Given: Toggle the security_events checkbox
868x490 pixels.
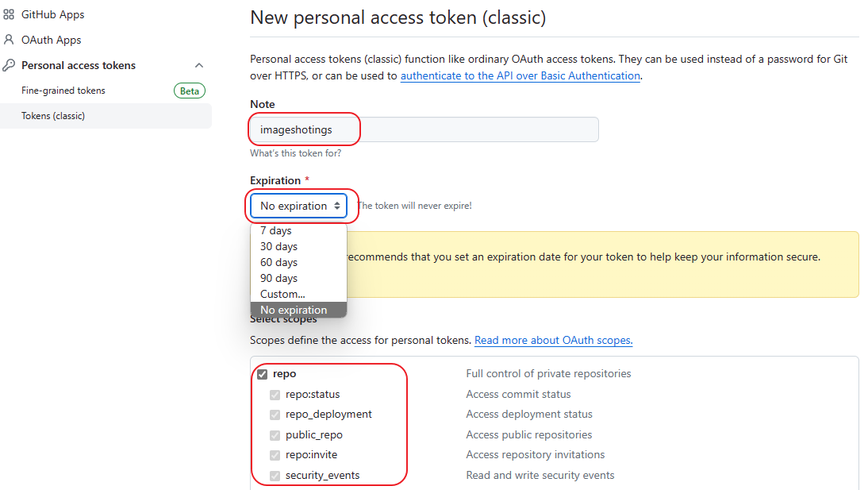Looking at the screenshot, I should click(275, 476).
